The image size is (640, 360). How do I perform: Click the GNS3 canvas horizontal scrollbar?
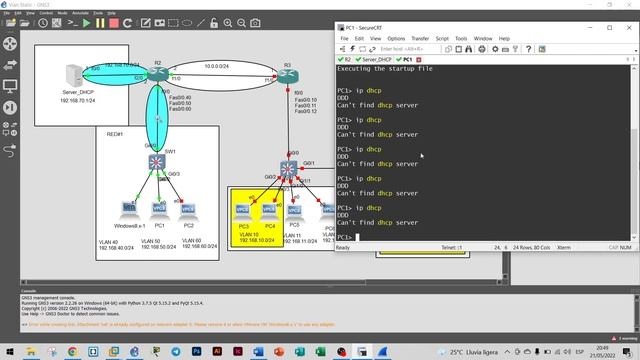tap(261, 282)
